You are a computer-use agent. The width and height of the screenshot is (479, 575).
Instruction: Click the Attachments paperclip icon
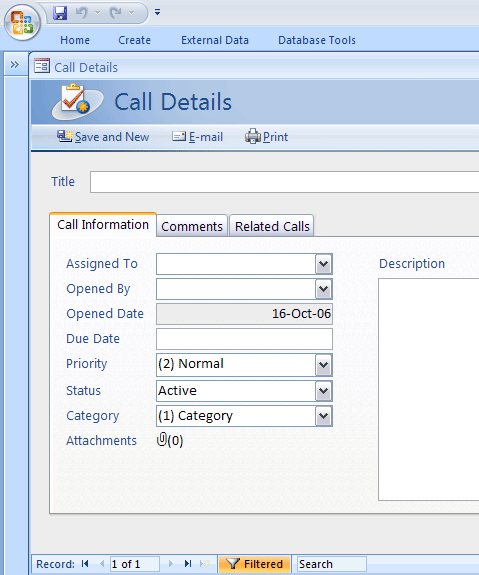pyautogui.click(x=162, y=439)
